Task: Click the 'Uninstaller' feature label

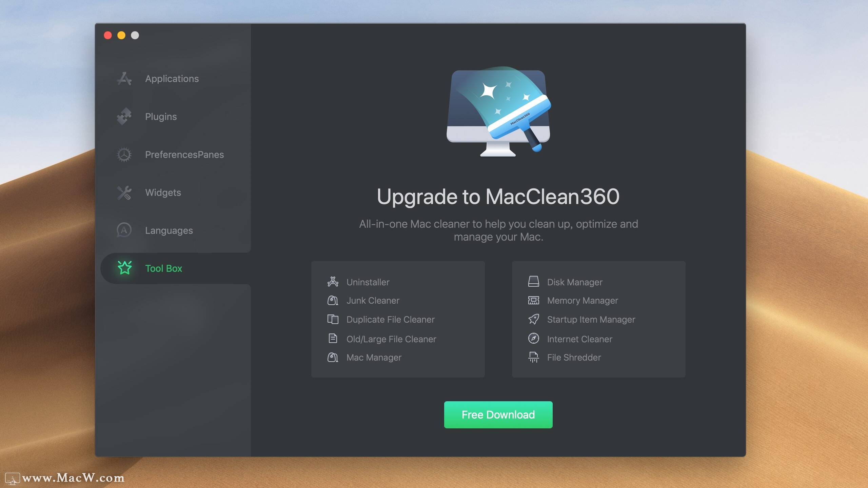Action: [368, 282]
